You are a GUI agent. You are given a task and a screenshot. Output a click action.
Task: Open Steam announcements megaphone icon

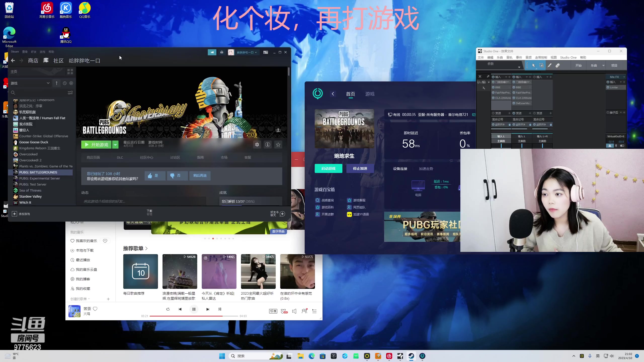(212, 52)
